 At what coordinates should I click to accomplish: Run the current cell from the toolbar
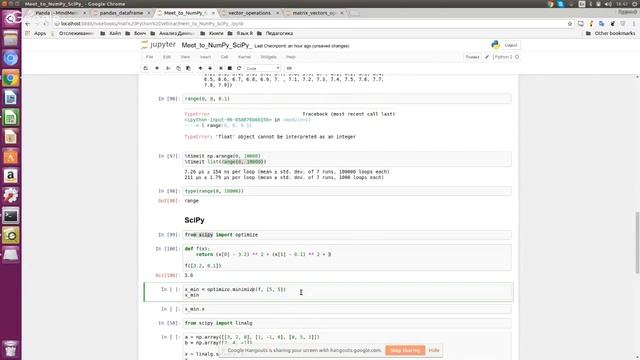221,68
